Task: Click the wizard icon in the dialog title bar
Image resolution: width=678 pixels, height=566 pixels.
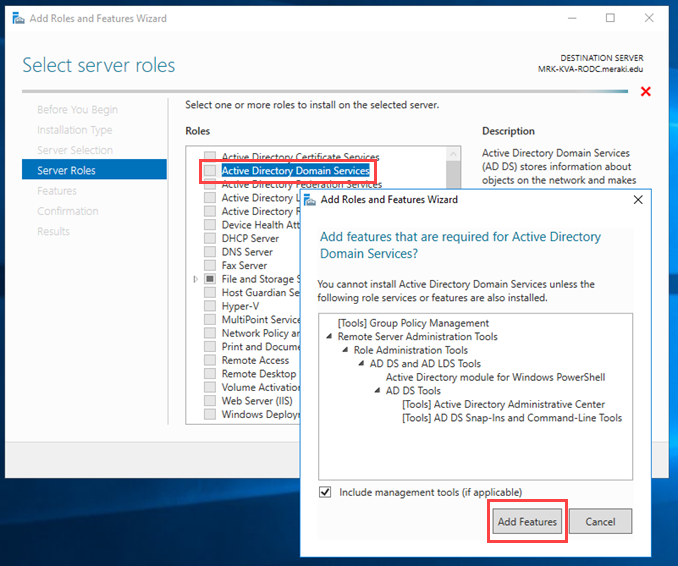Action: pyautogui.click(x=310, y=200)
